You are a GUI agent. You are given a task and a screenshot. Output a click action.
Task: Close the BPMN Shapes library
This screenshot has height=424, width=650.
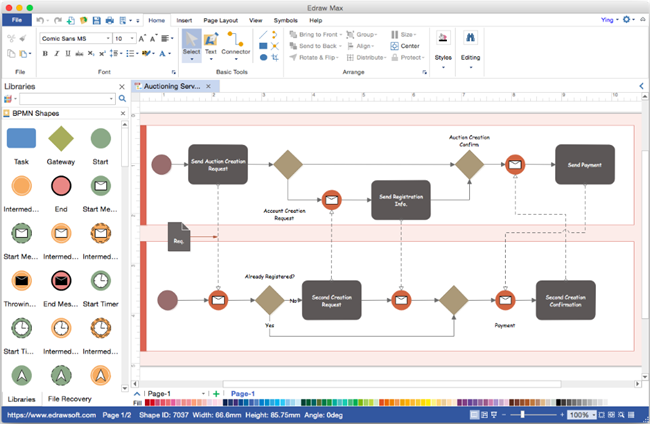(x=124, y=113)
